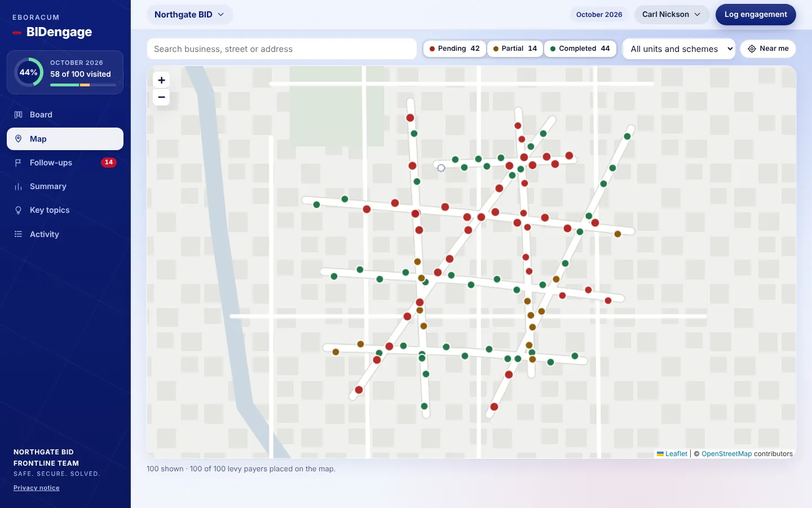
Task: Click the Key topics lightbulb icon
Action: (18, 210)
